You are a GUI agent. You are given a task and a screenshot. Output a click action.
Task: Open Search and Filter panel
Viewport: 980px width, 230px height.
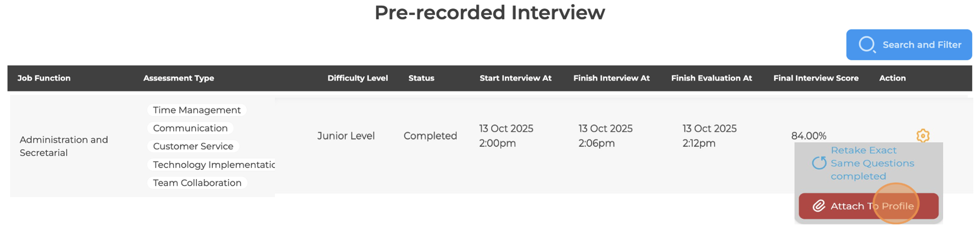point(908,45)
